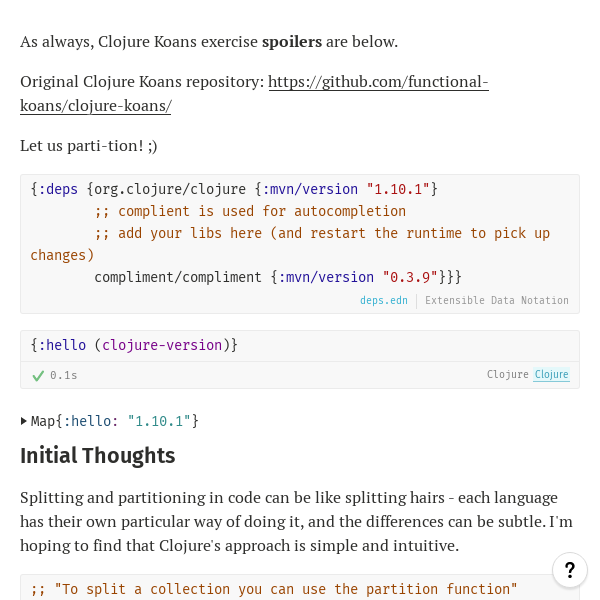Click the partition function comment line

point(274,589)
